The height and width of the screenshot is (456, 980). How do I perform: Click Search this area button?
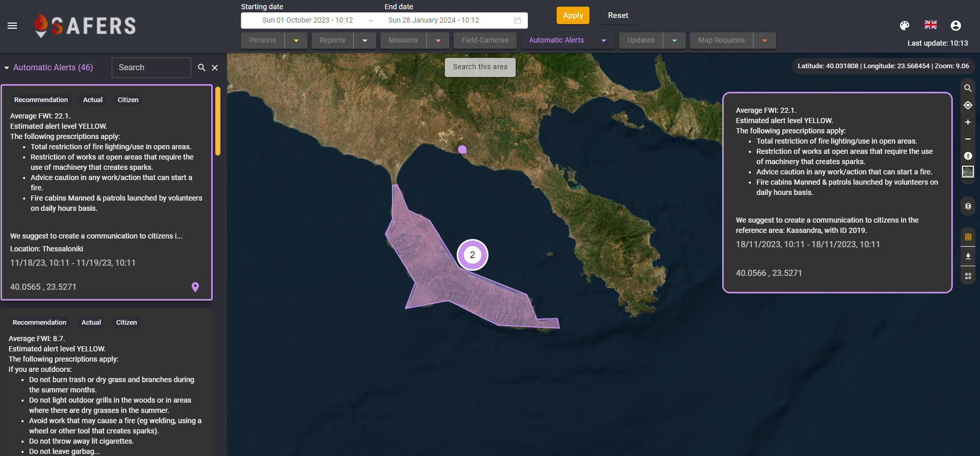click(x=480, y=67)
